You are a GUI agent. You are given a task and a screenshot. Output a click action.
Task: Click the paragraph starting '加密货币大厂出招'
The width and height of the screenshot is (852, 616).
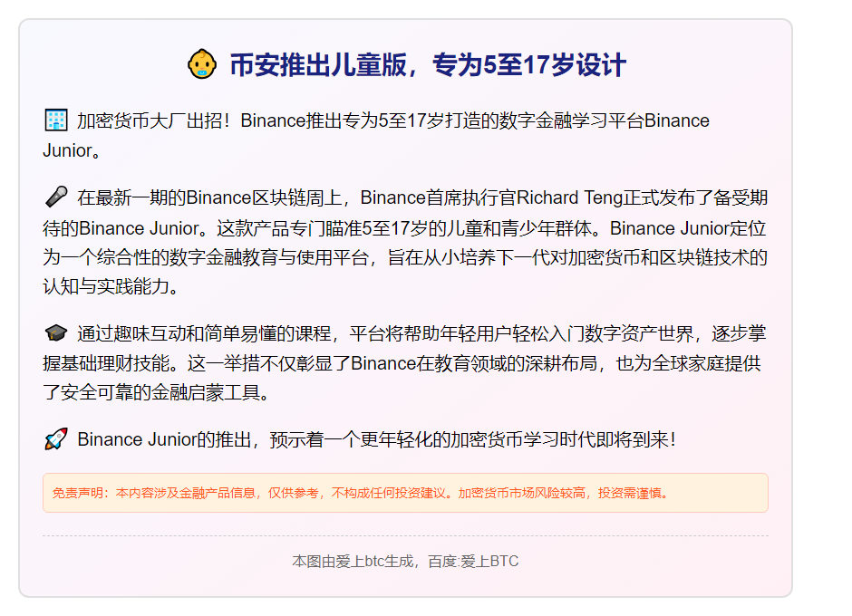(x=376, y=135)
